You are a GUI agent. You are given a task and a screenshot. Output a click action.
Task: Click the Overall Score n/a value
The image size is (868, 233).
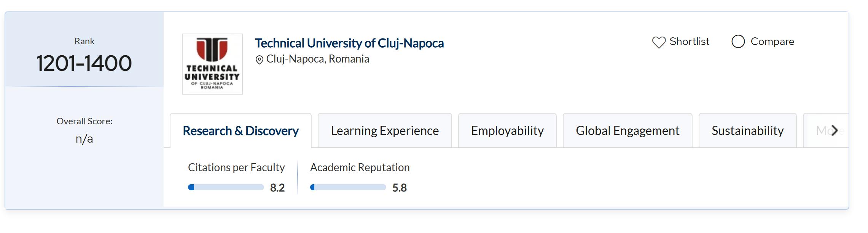[x=84, y=139]
